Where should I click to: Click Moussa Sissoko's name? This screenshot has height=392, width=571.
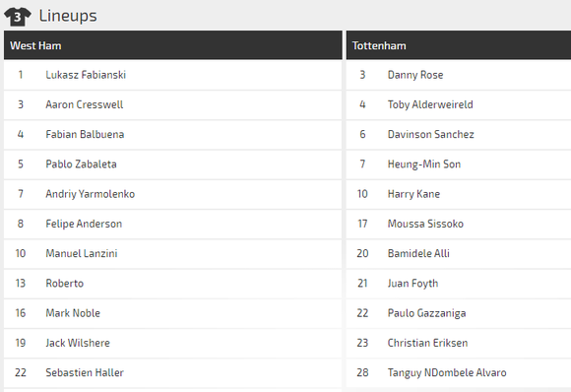click(425, 224)
